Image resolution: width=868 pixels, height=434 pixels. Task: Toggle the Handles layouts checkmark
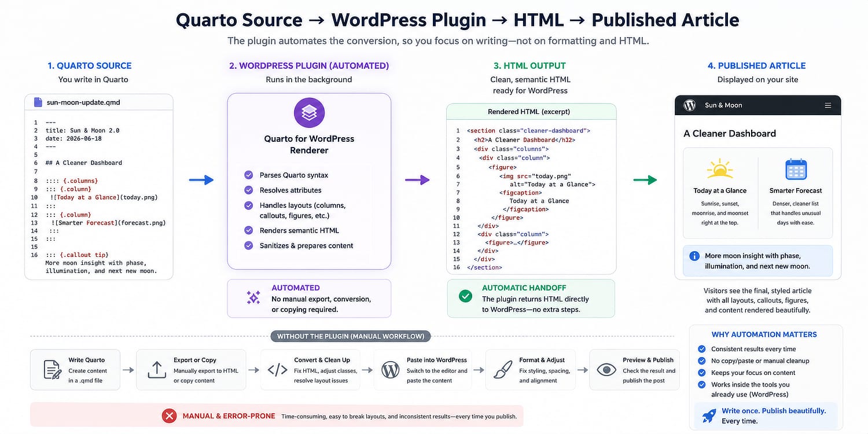tap(249, 205)
